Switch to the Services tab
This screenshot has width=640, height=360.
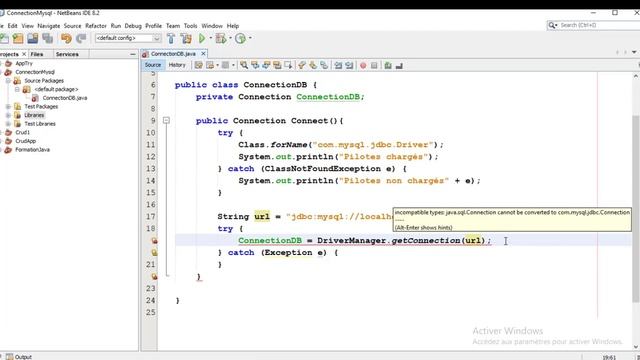(67, 54)
